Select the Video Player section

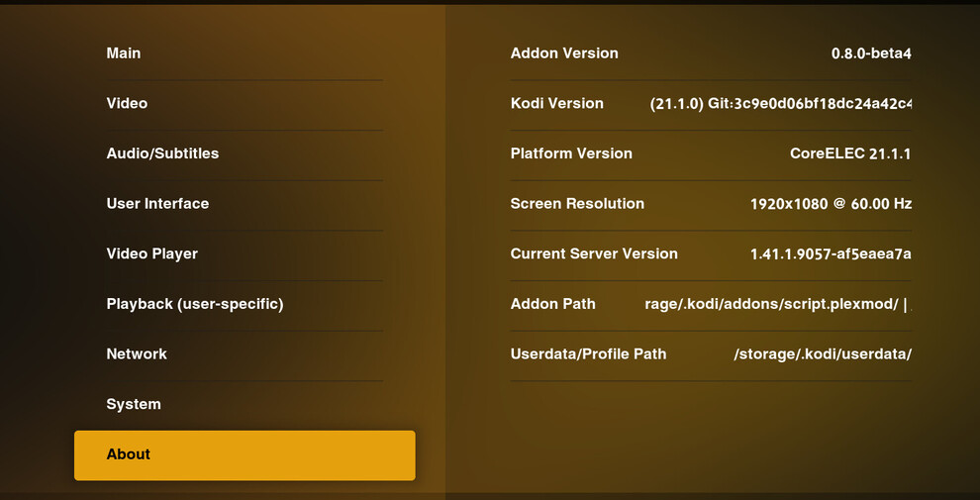(x=152, y=254)
